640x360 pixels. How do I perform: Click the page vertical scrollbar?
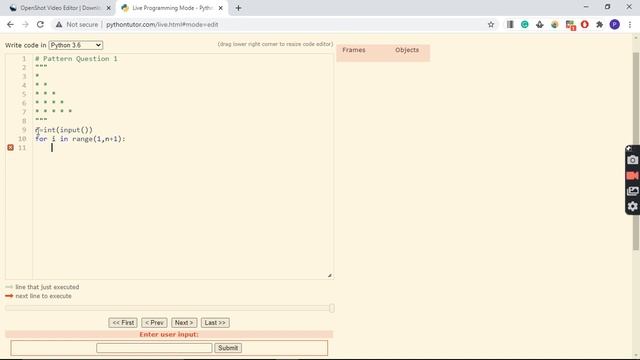[x=636, y=151]
